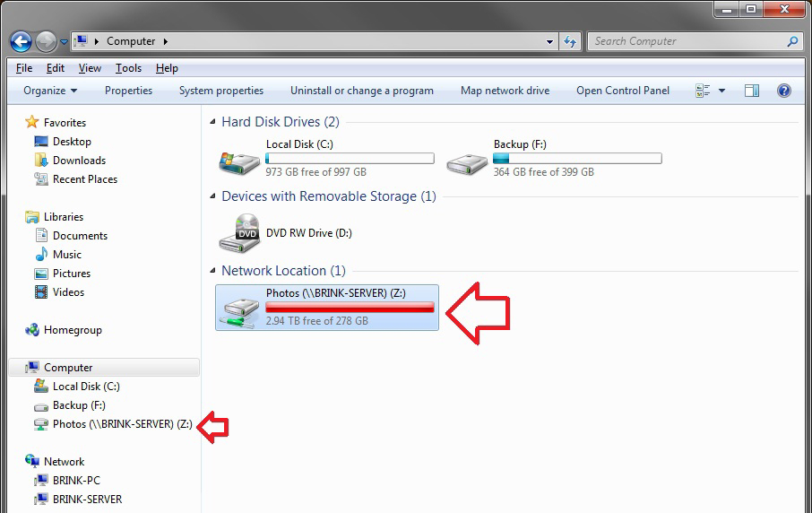Go back with the Back arrow button
The image size is (812, 513).
tap(22, 41)
